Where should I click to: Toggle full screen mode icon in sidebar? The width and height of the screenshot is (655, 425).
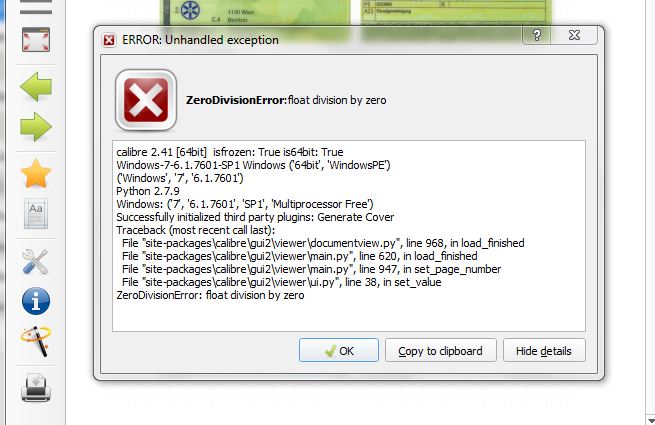pos(36,40)
